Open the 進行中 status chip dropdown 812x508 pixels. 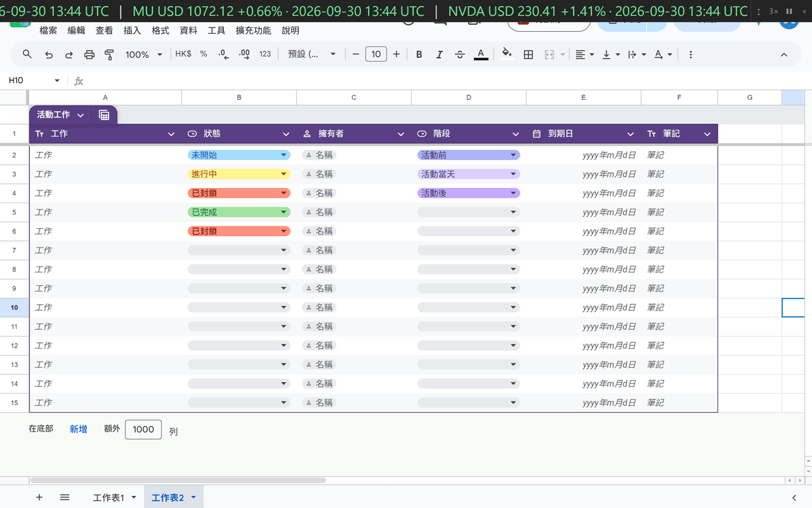point(284,174)
